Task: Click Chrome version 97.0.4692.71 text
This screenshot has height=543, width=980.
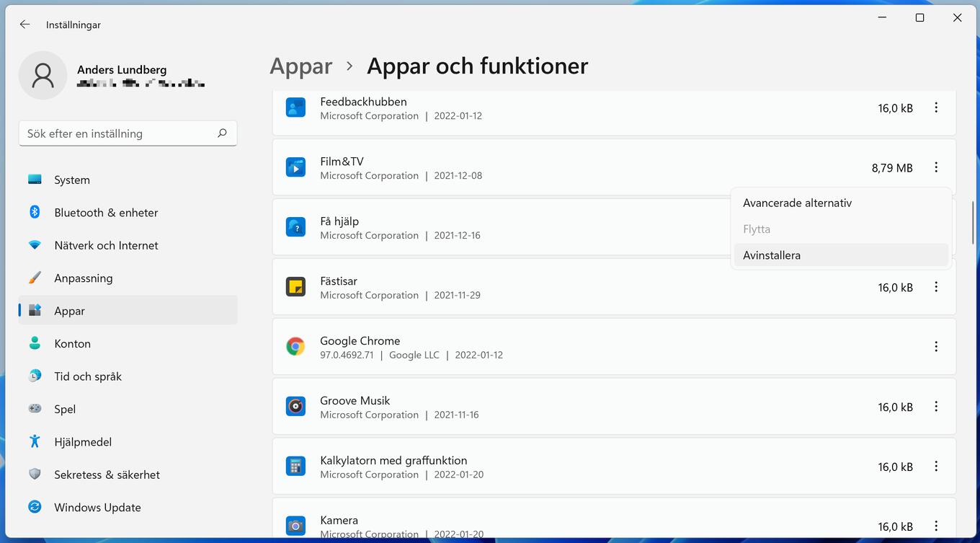Action: (x=347, y=355)
